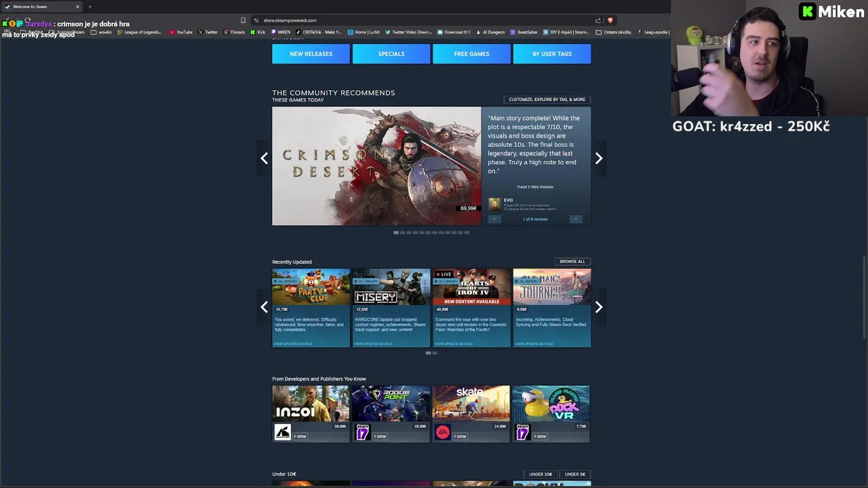868x488 pixels.
Task: Open the Download It !! bookmark
Action: pos(454,32)
